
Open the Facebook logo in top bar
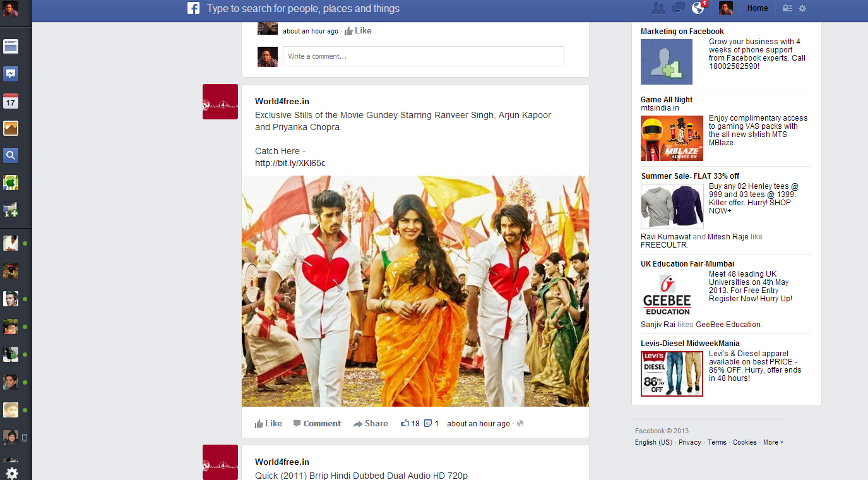[193, 8]
